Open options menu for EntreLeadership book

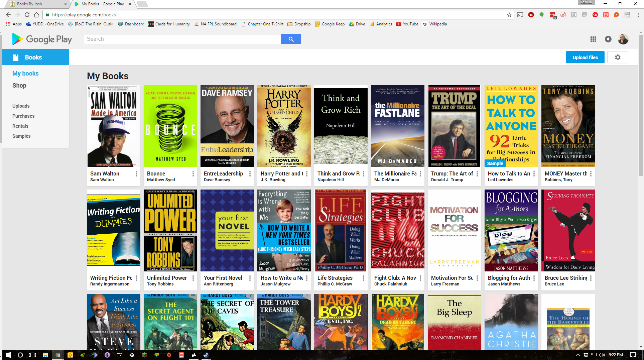pos(250,174)
